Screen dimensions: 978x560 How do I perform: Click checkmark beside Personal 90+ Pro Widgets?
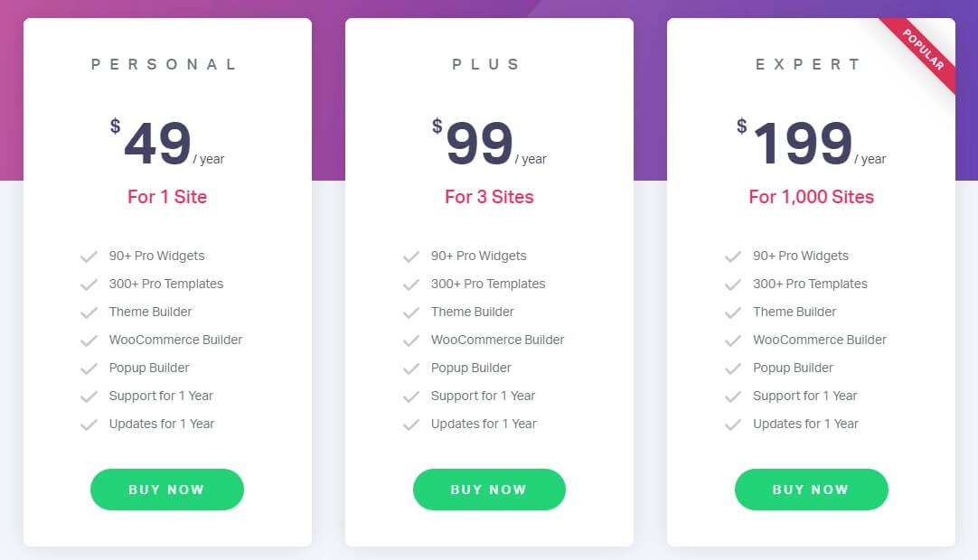pos(89,257)
